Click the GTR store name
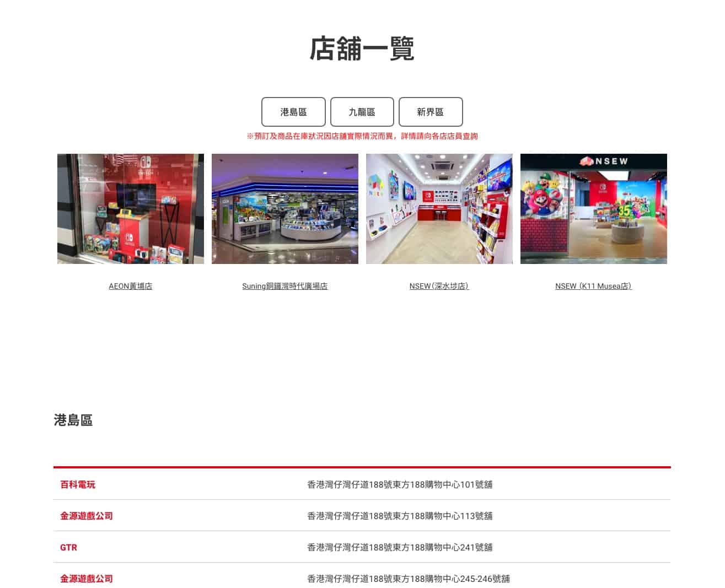Image resolution: width=725 pixels, height=588 pixels. (68, 547)
